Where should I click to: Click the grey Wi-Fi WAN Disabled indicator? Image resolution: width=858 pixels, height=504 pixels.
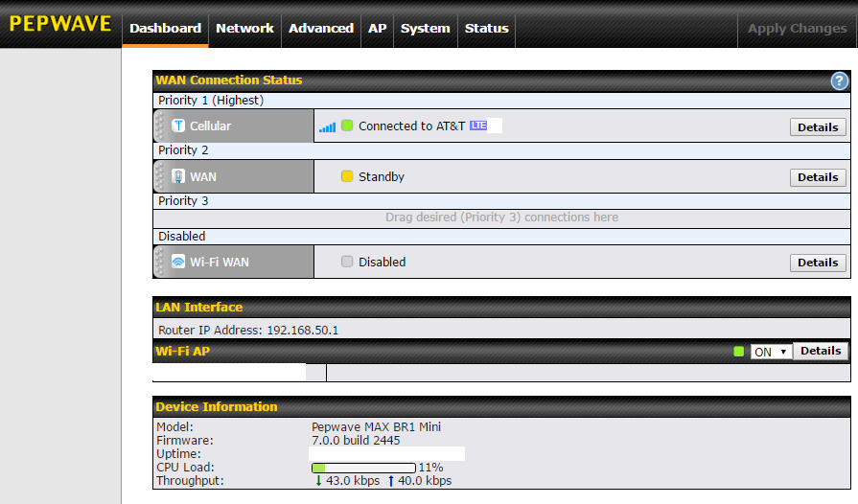pos(347,262)
